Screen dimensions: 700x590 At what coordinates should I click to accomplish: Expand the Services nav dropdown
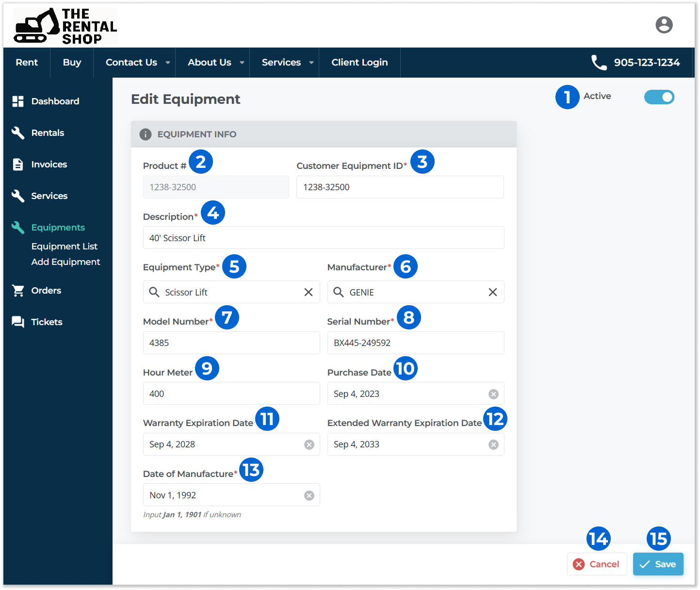pyautogui.click(x=311, y=63)
